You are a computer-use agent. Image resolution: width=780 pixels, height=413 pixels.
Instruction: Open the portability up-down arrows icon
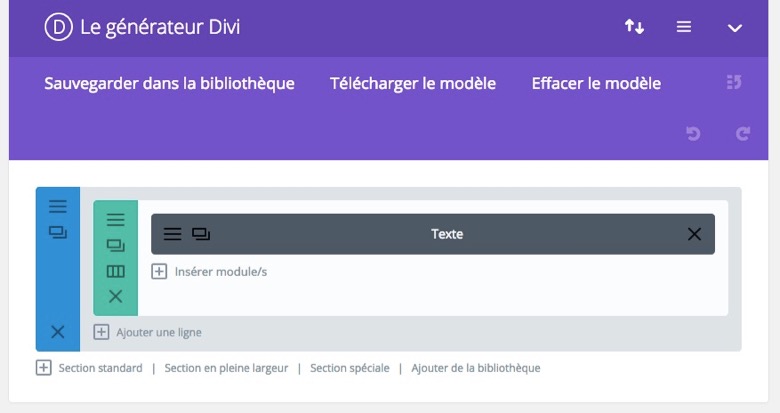click(634, 26)
